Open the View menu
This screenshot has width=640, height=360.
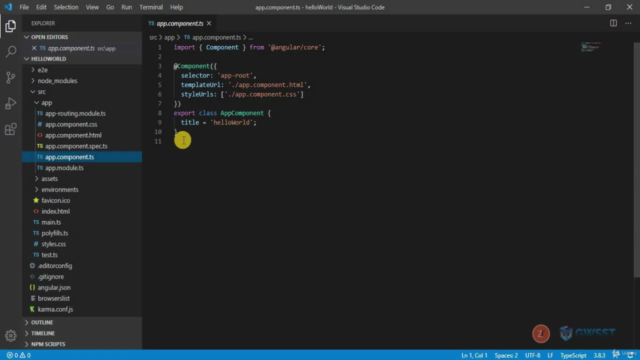[92, 7]
